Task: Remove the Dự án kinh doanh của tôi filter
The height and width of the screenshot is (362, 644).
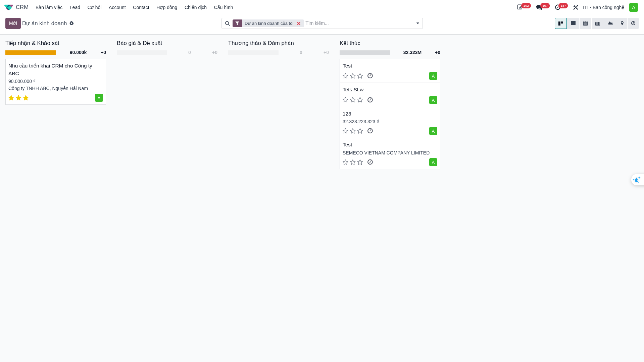Action: tap(298, 24)
